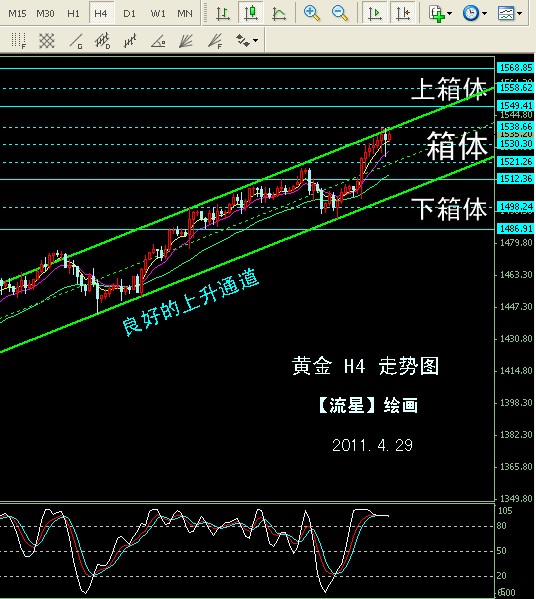Select the MN timeframe button
The width and height of the screenshot is (536, 599).
tap(185, 14)
